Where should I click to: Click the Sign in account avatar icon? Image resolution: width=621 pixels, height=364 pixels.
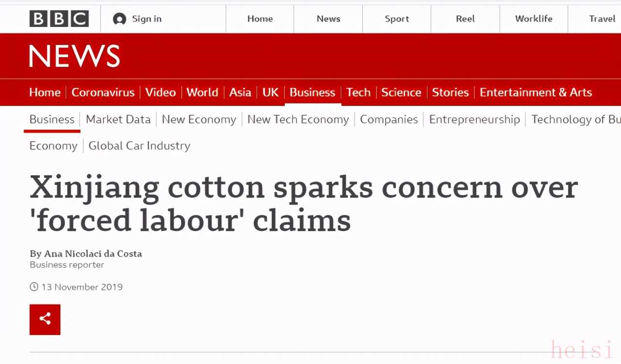click(x=119, y=19)
